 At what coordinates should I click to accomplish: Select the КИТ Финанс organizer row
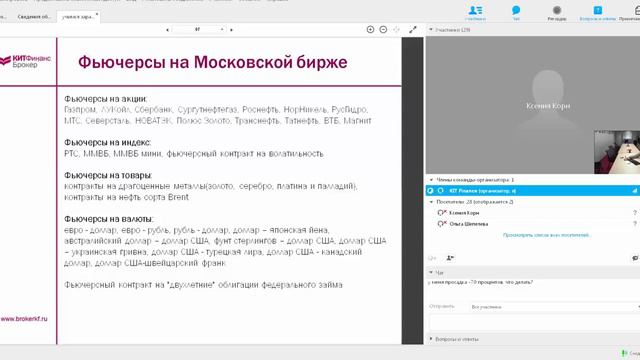[533, 191]
